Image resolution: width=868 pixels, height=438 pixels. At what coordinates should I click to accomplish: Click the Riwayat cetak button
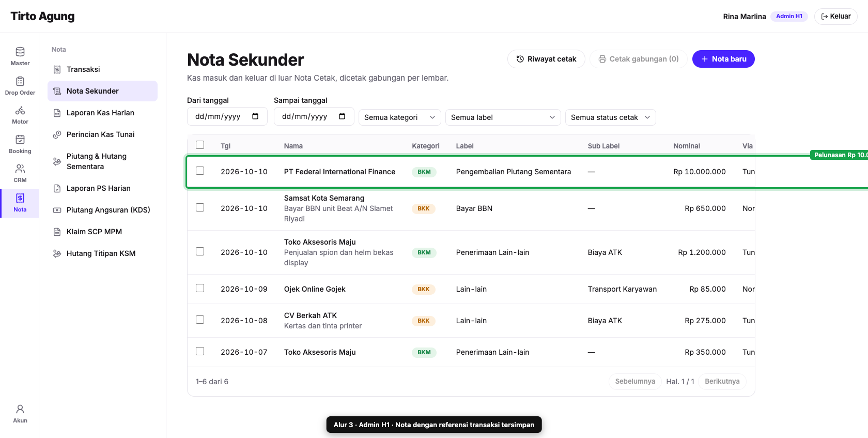click(x=546, y=59)
